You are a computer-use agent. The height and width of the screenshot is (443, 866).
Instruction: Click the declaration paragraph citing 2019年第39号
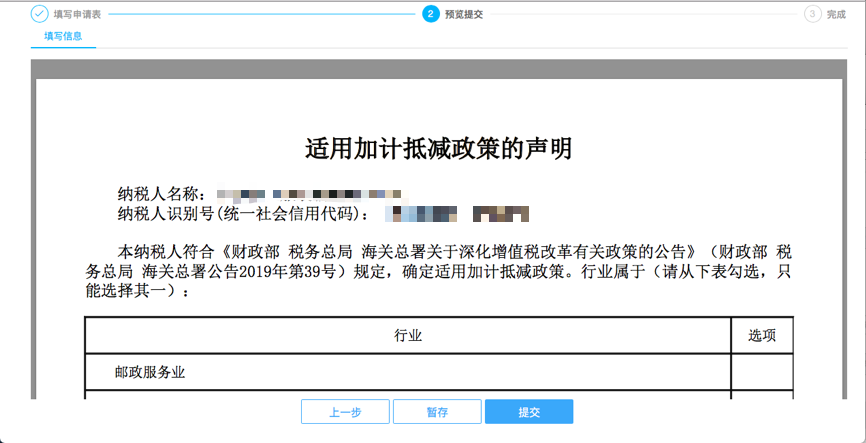point(438,270)
